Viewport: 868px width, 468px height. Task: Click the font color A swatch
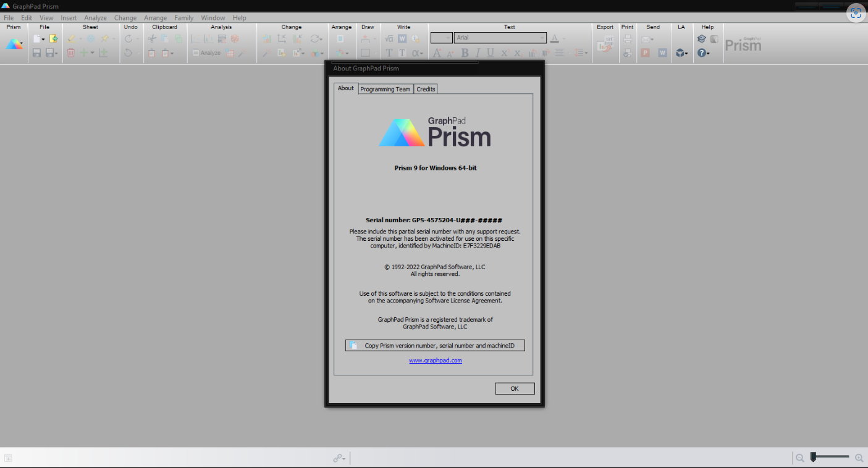pyautogui.click(x=554, y=38)
